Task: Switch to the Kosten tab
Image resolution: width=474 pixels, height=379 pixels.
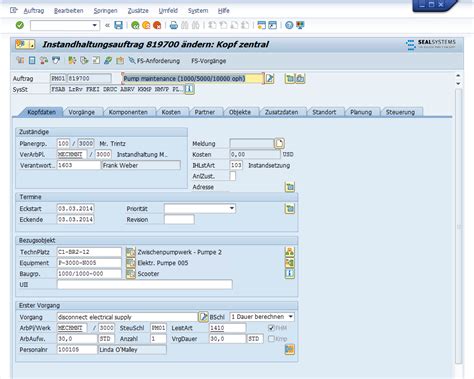Action: (171, 112)
